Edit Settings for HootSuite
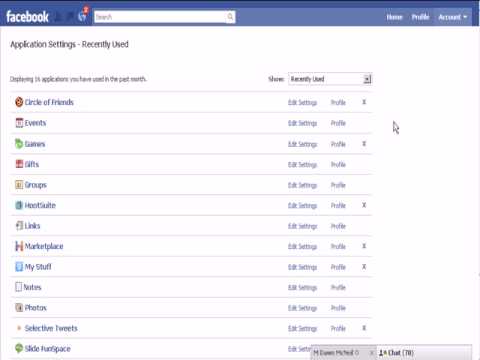Image resolution: width=480 pixels, height=360 pixels. [302, 206]
